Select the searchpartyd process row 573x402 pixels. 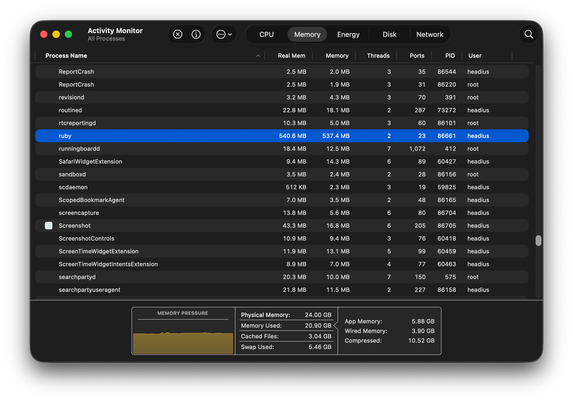[282, 277]
